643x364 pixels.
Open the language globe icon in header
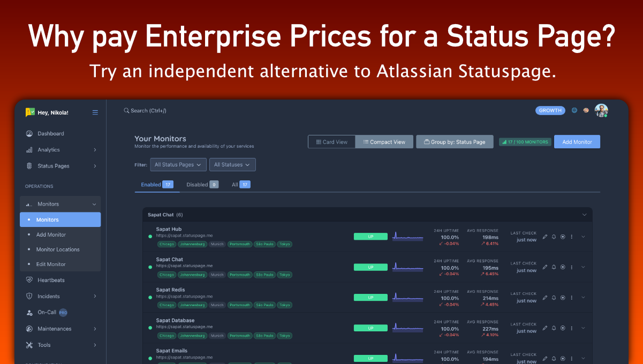pyautogui.click(x=574, y=110)
